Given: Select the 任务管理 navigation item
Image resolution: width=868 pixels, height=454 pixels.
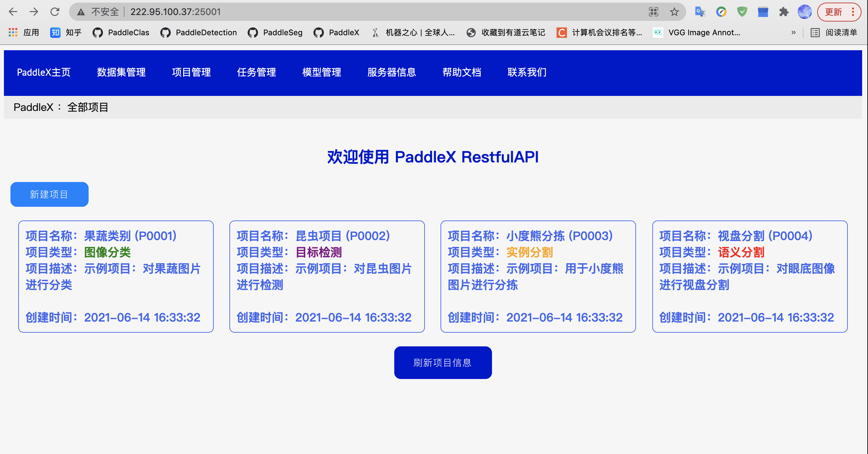Looking at the screenshot, I should pos(256,72).
